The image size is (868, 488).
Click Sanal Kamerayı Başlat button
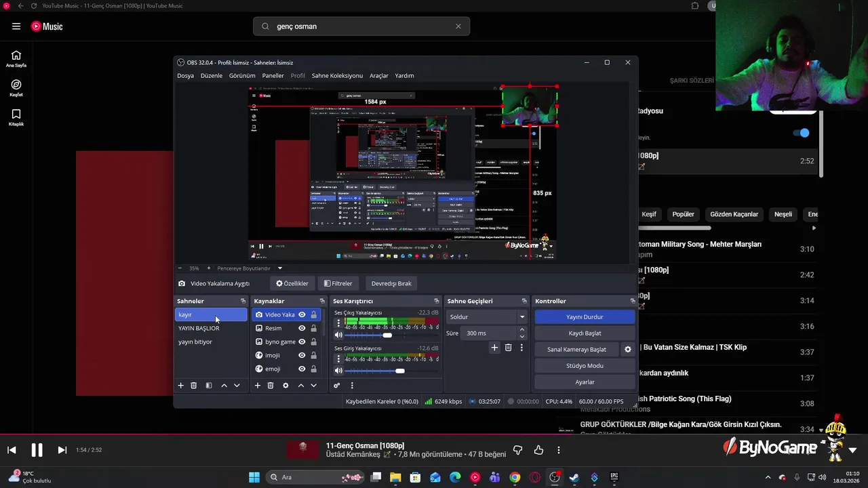pos(576,349)
